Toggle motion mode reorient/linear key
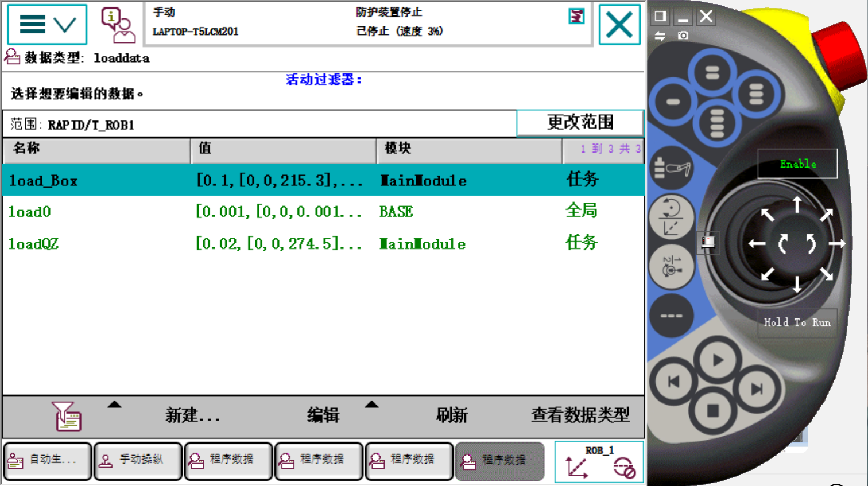 (672, 218)
